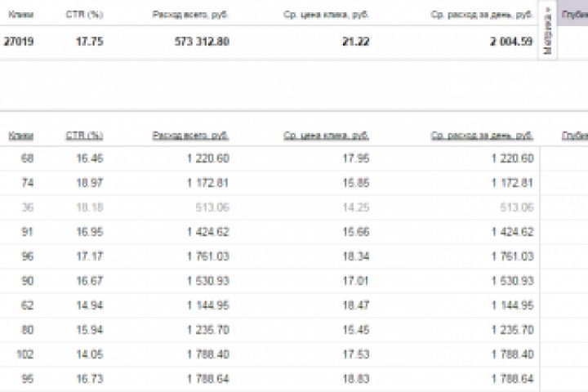The height and width of the screenshot is (392, 588).
Task: Click the CTR cell showing 14.94
Action: click(x=91, y=305)
